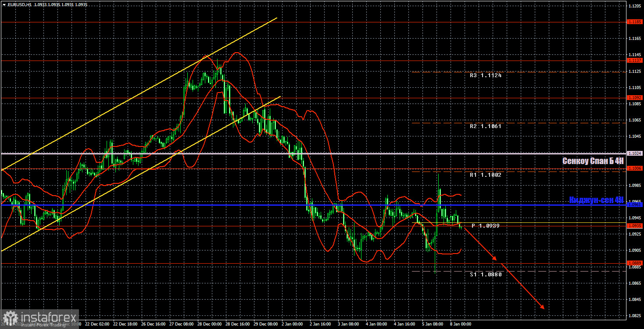
Task: Click the 1.0945 price scale value
Action: (x=634, y=218)
